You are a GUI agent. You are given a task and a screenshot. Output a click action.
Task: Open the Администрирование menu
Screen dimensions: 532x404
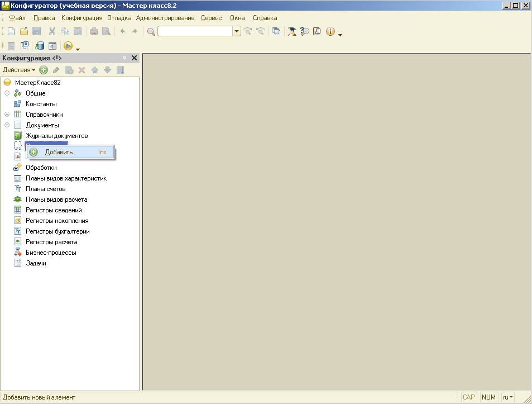pyautogui.click(x=165, y=18)
